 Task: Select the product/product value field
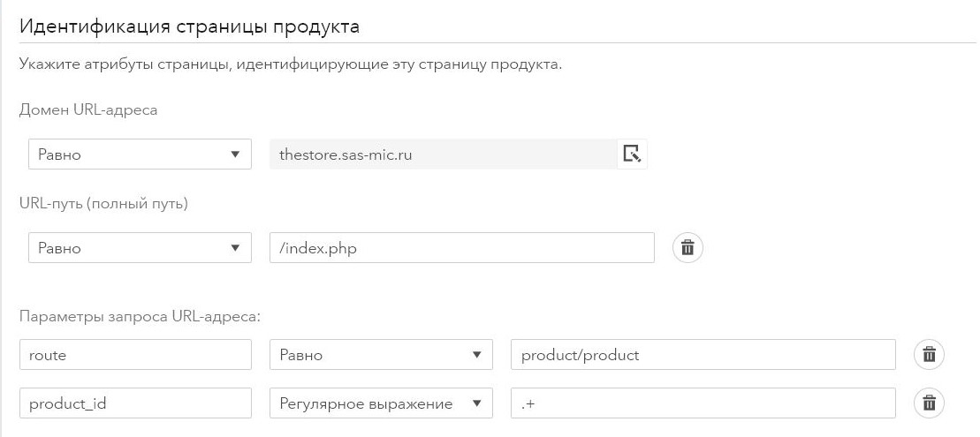point(703,355)
